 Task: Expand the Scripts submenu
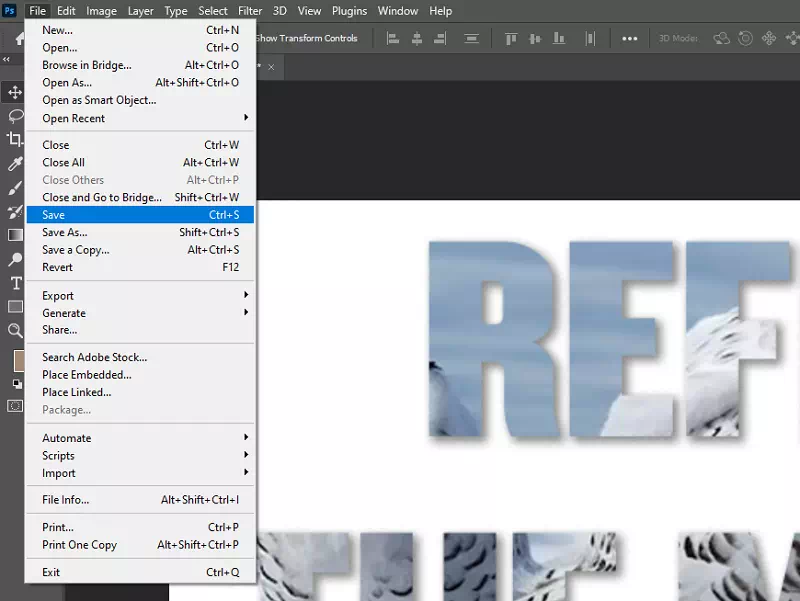click(x=140, y=455)
